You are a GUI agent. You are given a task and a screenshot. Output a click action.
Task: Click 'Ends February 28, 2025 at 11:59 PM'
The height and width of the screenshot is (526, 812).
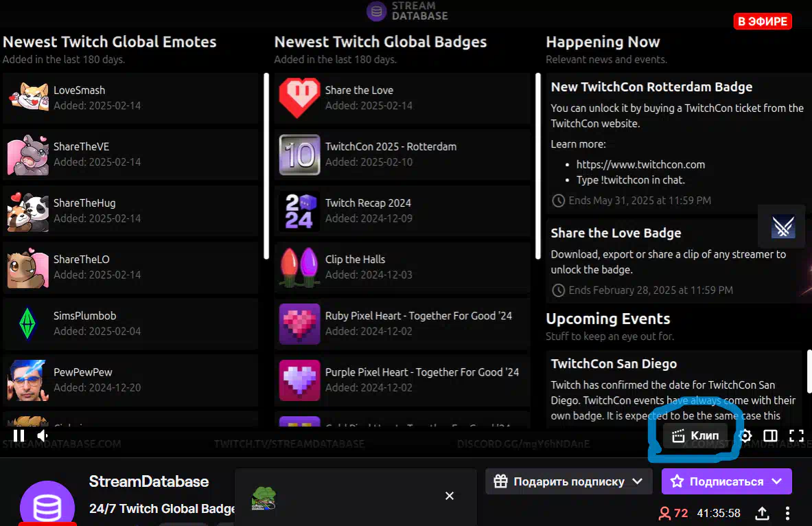(651, 290)
